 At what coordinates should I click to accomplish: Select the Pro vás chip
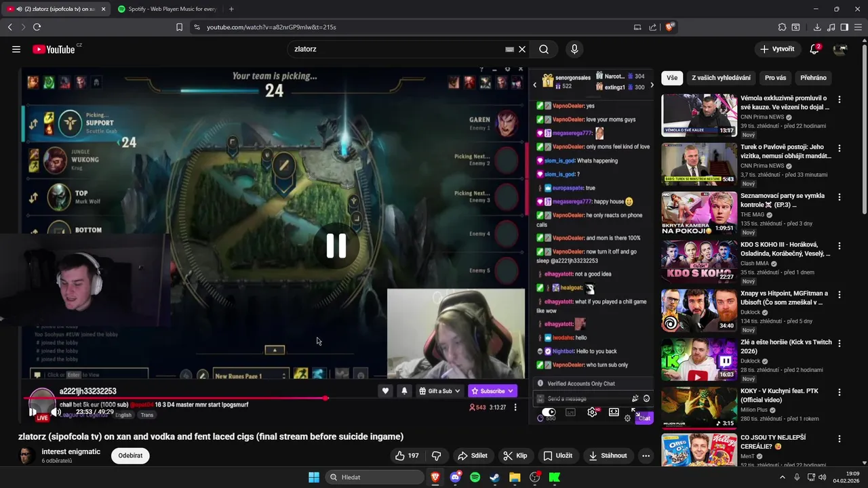pyautogui.click(x=775, y=78)
